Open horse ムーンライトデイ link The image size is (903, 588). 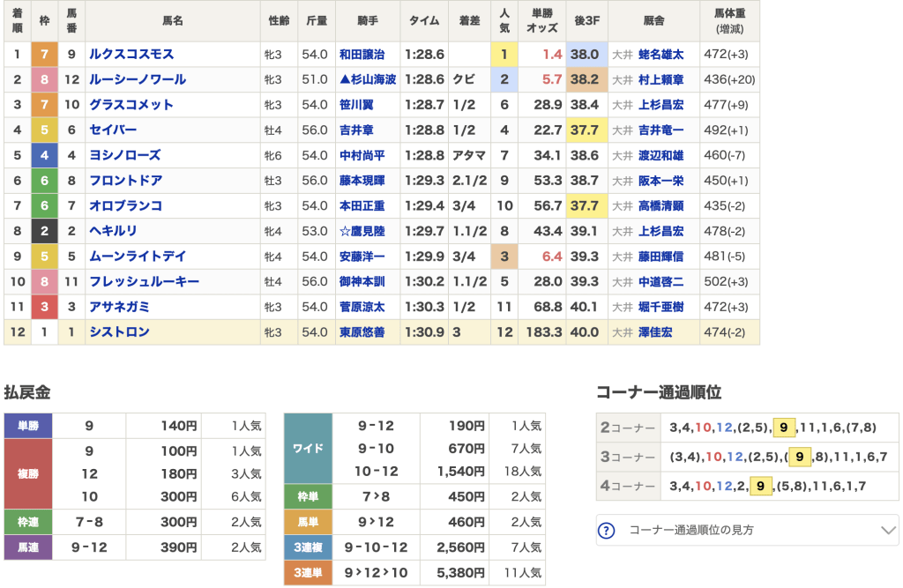[138, 257]
